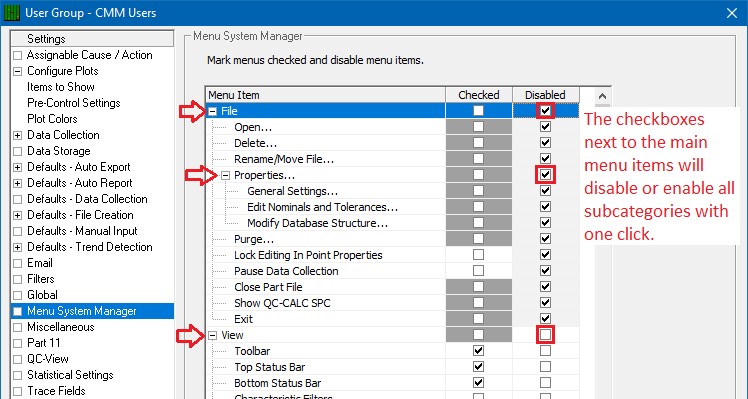Enable the Disabled checkbox for View row
The image size is (748, 399).
545,335
